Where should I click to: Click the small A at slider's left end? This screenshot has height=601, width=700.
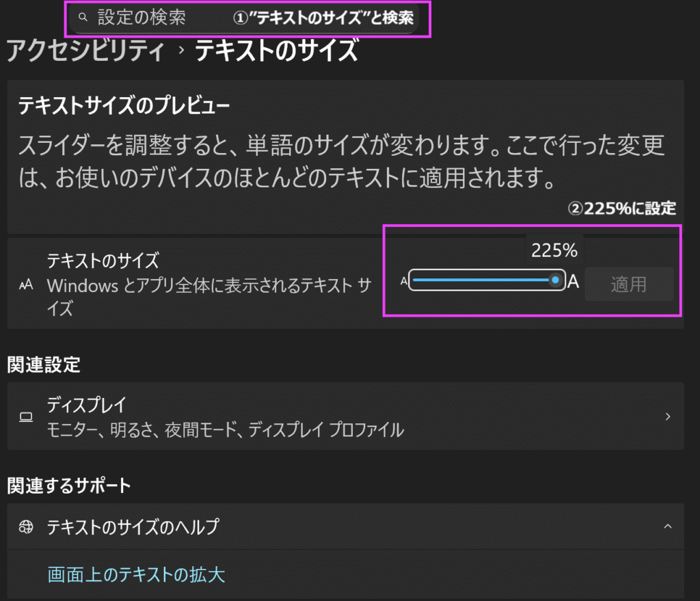click(x=405, y=280)
